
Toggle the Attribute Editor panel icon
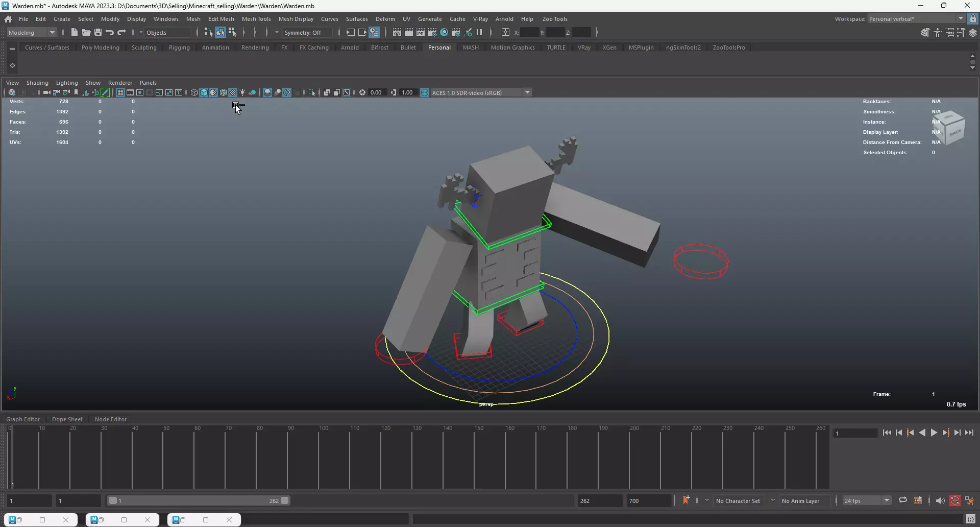(949, 33)
